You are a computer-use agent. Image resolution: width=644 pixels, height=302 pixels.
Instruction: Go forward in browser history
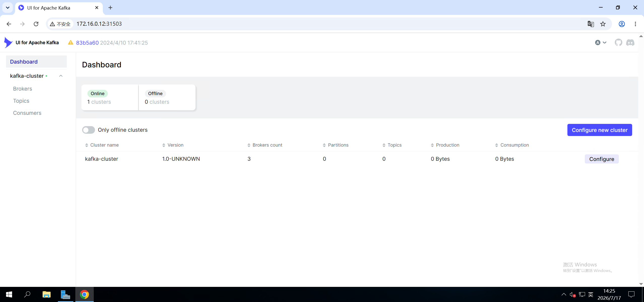coord(22,24)
